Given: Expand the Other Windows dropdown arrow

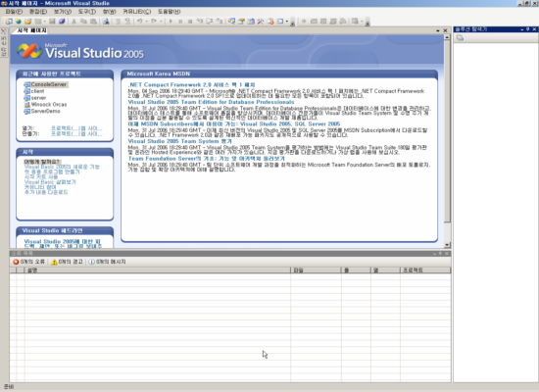Looking at the screenshot, I should (x=287, y=22).
